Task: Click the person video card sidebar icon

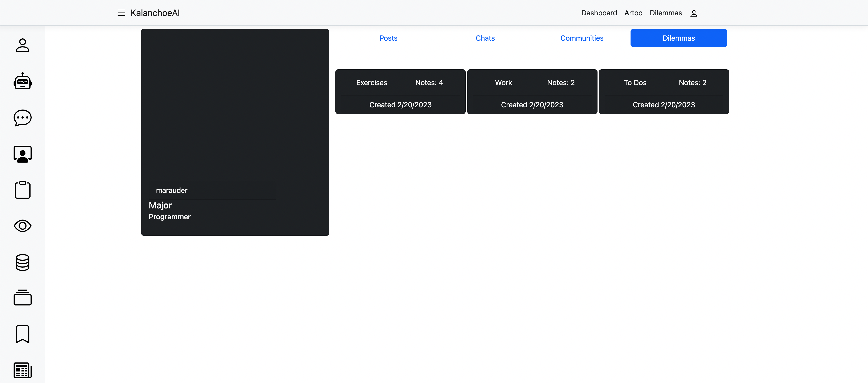Action: point(23,154)
